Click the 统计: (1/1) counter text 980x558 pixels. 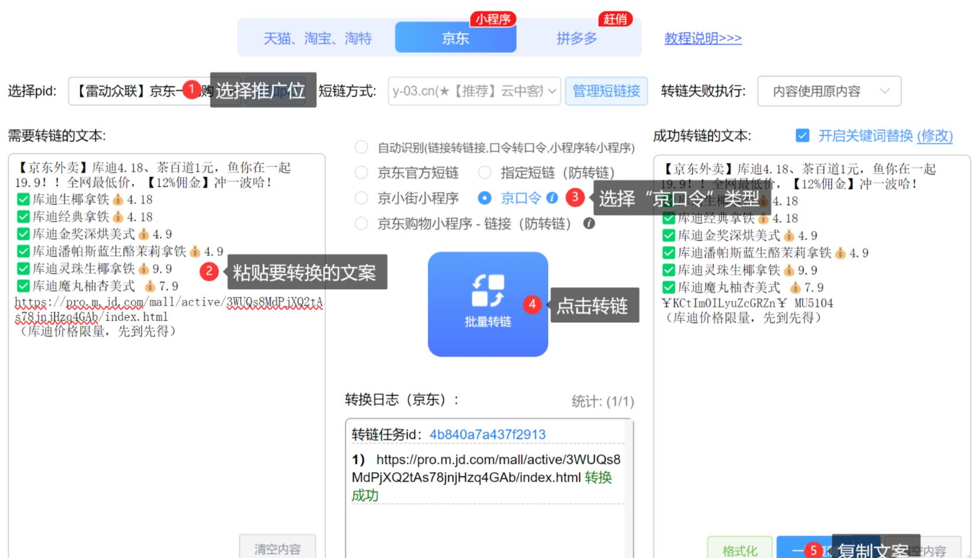603,402
